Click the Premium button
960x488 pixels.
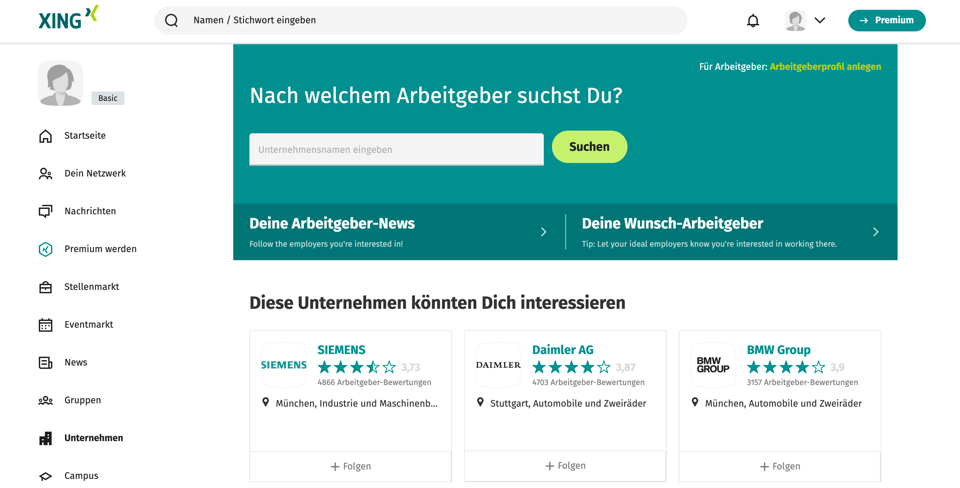pos(887,20)
